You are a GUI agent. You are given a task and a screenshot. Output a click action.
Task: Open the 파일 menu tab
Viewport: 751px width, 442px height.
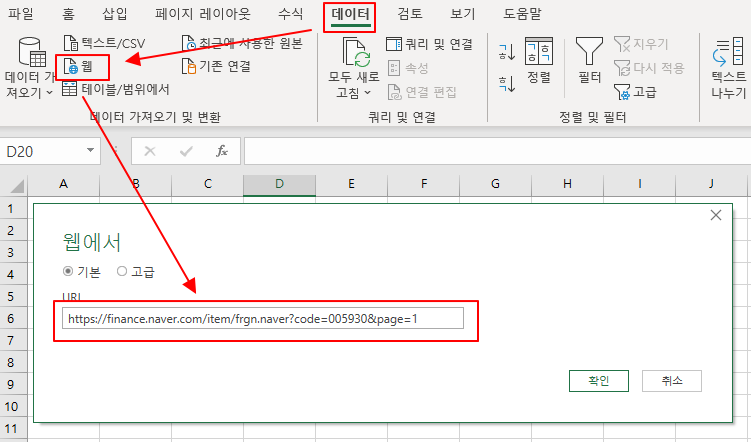(x=21, y=14)
